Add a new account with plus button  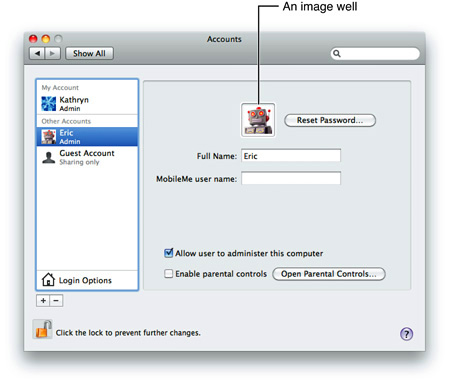[x=43, y=301]
